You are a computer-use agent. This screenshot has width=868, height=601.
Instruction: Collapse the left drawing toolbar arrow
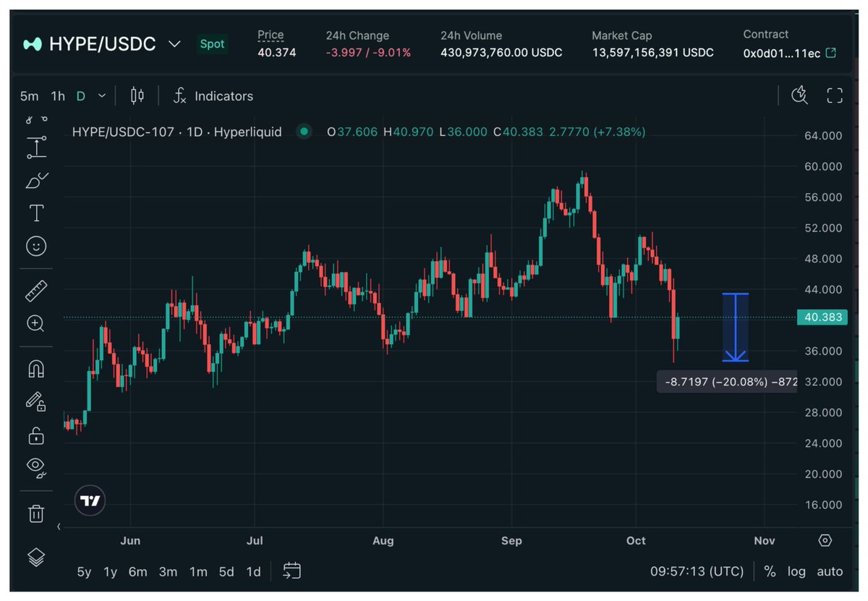pyautogui.click(x=59, y=527)
